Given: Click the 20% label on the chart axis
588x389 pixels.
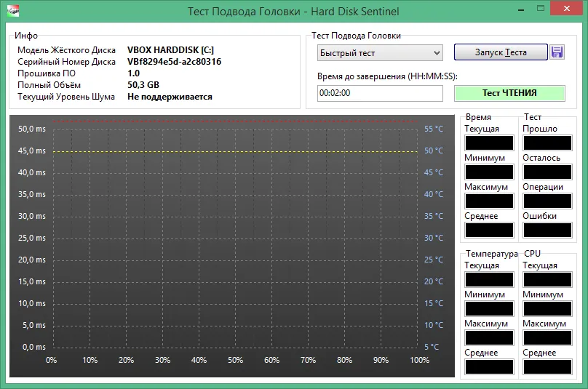Looking at the screenshot, I should point(126,360).
